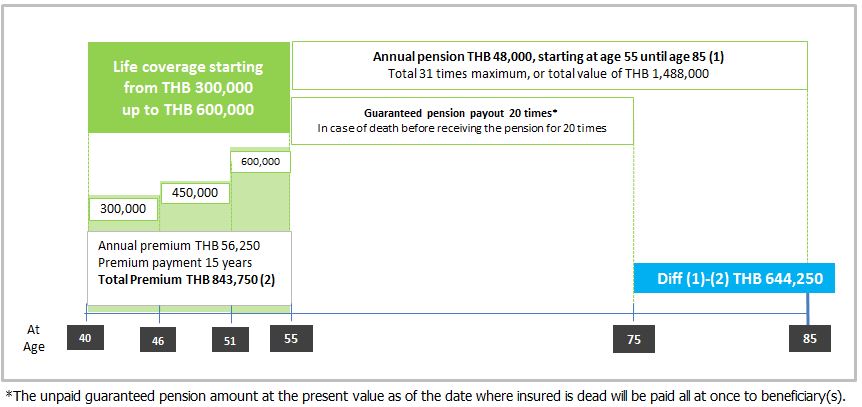
Task: Select the 'In case of death' description text
Action: [x=462, y=128]
